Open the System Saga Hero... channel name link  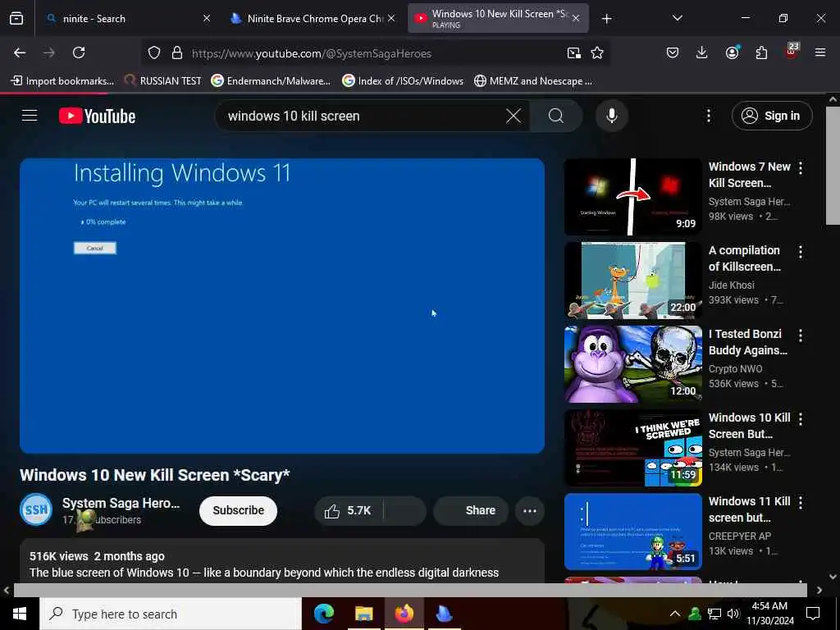click(x=121, y=503)
